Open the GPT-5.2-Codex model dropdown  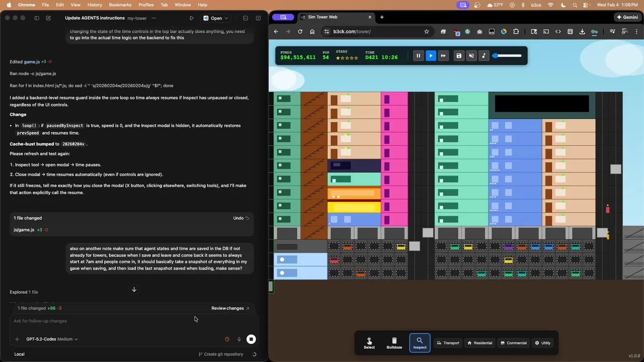tap(52, 339)
